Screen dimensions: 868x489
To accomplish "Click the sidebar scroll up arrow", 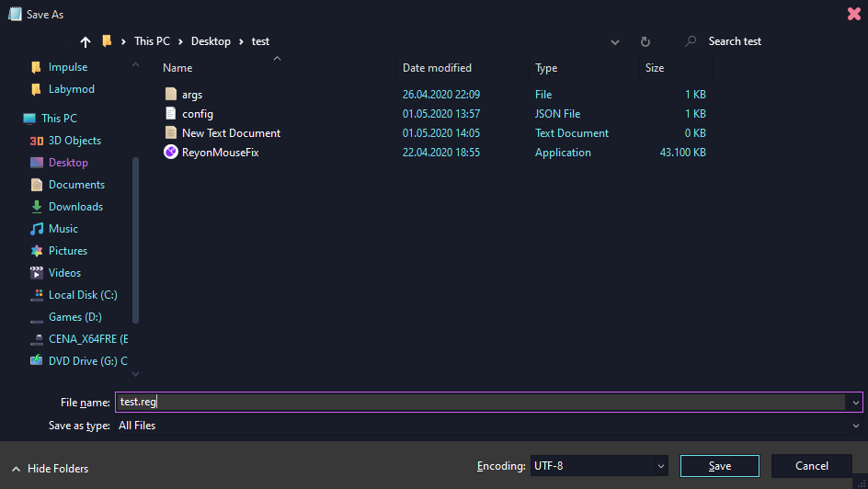I will [136, 64].
